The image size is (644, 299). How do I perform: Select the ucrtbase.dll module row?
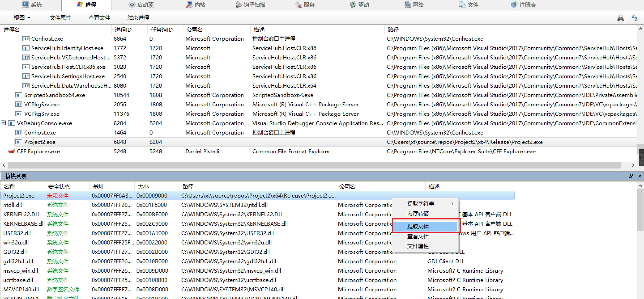click(x=258, y=280)
